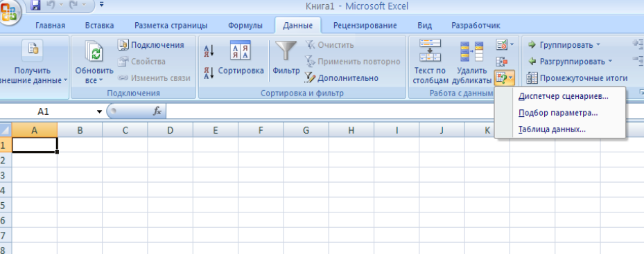644x254 pixels.
Task: Sort descending Я to A icon
Action: [209, 73]
